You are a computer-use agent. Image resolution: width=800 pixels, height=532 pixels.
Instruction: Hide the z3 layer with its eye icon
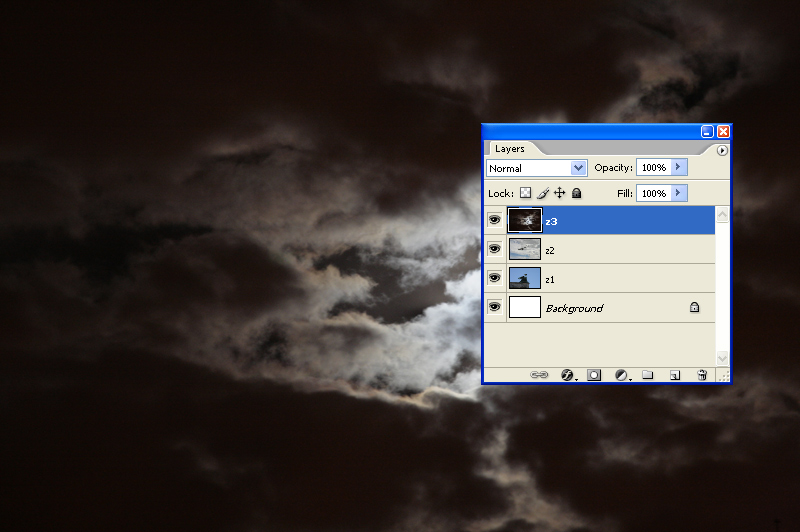pos(494,220)
